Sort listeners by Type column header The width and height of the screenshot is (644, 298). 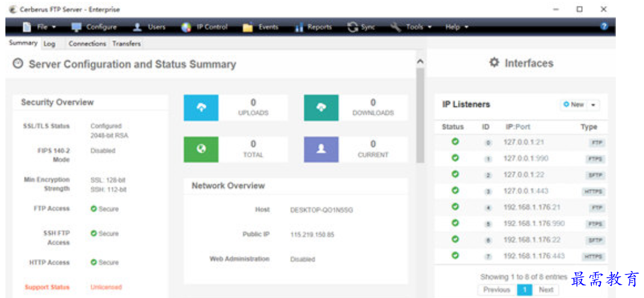click(589, 127)
